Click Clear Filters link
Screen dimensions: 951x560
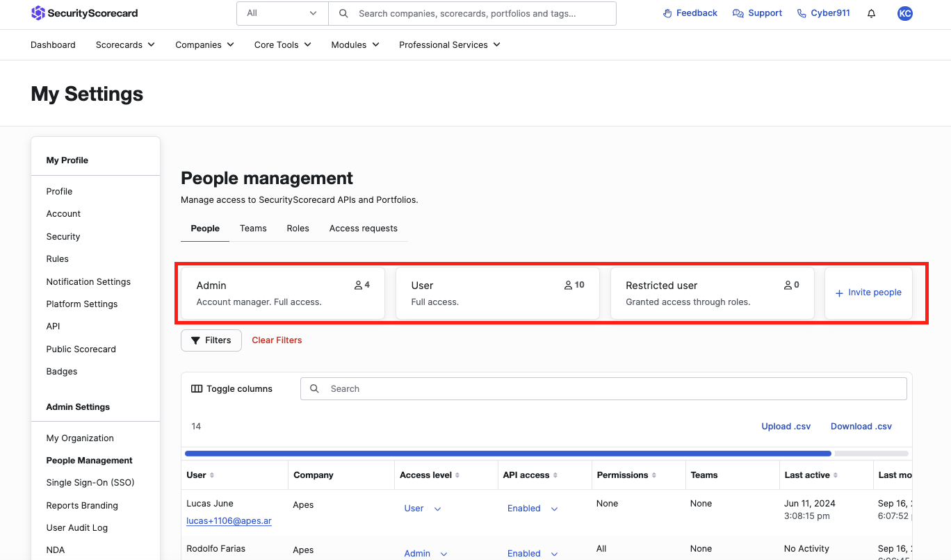click(x=277, y=340)
